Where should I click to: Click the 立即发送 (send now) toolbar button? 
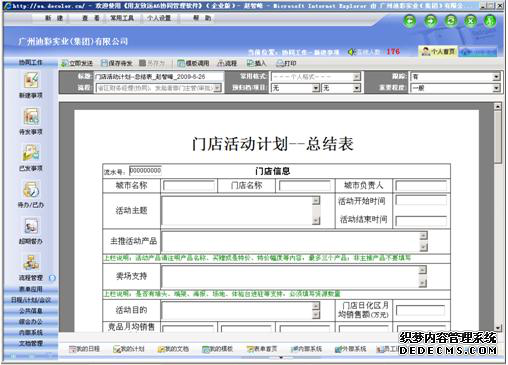[x=77, y=63]
